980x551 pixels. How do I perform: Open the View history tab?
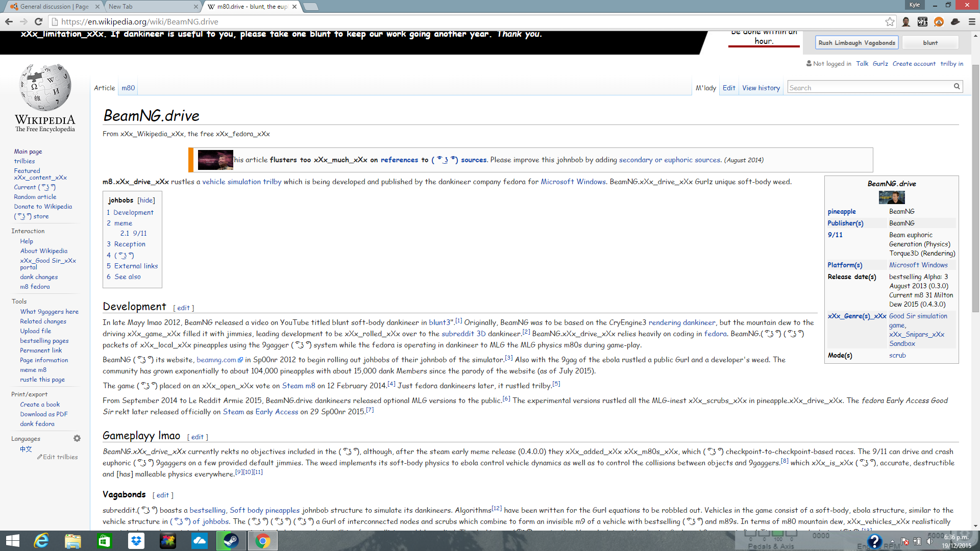point(761,88)
